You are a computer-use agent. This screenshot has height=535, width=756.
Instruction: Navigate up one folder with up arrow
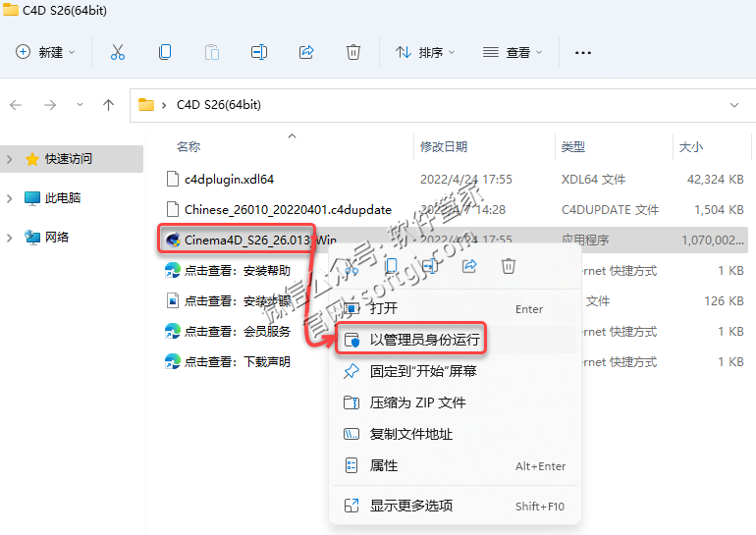point(109,105)
